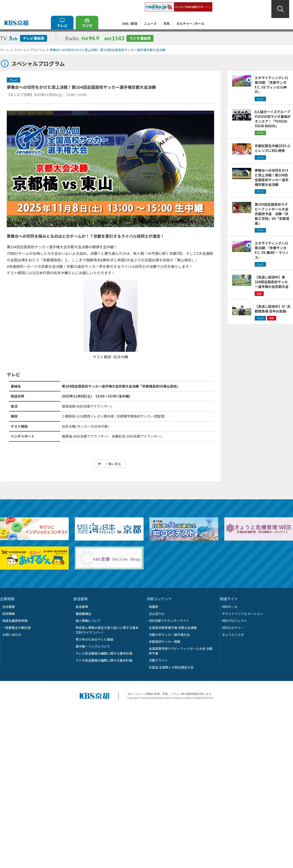The image size is (293, 868).
Task: Open 採用情報 footer link
Action: coord(8,614)
